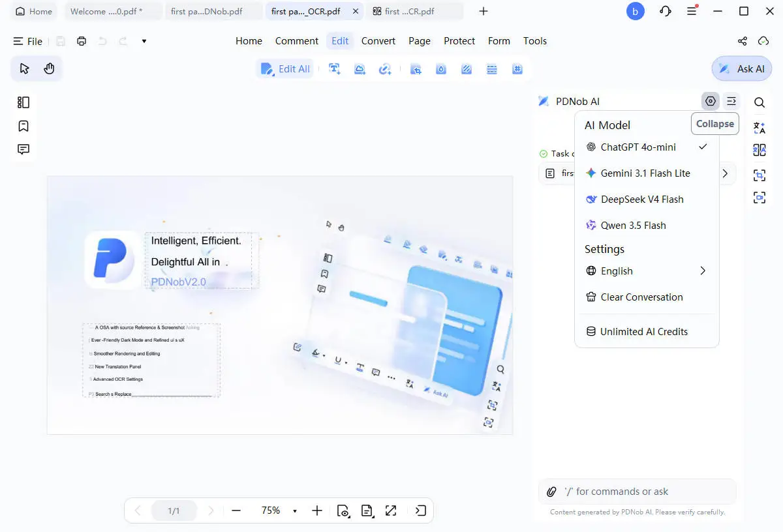Switch to the Convert ribbon tab
Screen dimensions: 783x532
(x=378, y=41)
